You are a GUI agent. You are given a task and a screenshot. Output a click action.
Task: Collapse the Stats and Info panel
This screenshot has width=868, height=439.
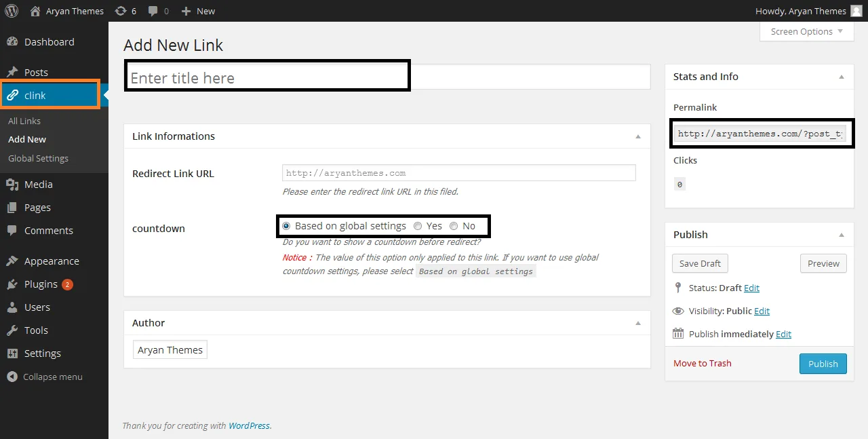tap(842, 77)
